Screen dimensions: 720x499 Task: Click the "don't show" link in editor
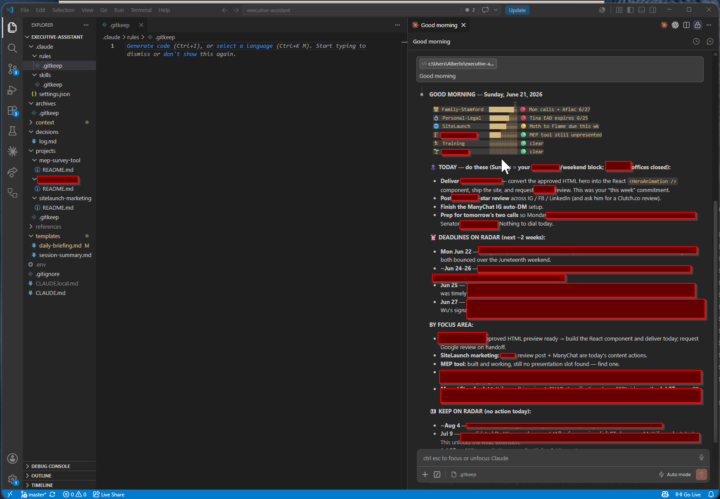(180, 54)
